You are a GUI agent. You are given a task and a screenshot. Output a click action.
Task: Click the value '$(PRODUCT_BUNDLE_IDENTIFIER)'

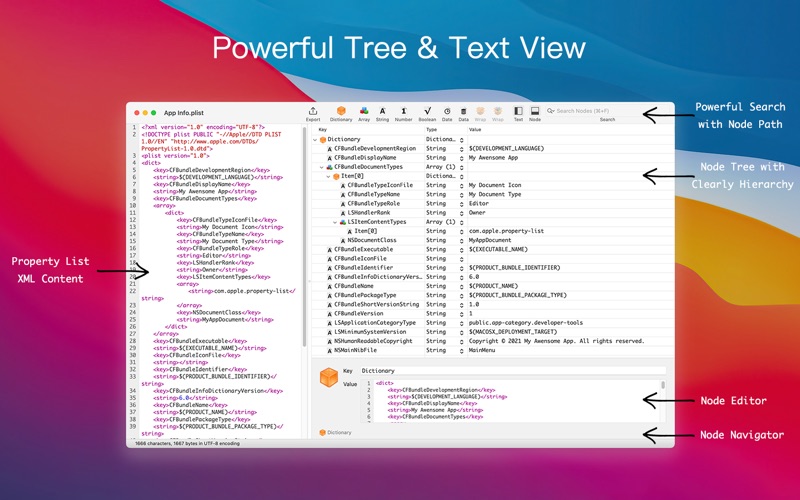point(514,268)
